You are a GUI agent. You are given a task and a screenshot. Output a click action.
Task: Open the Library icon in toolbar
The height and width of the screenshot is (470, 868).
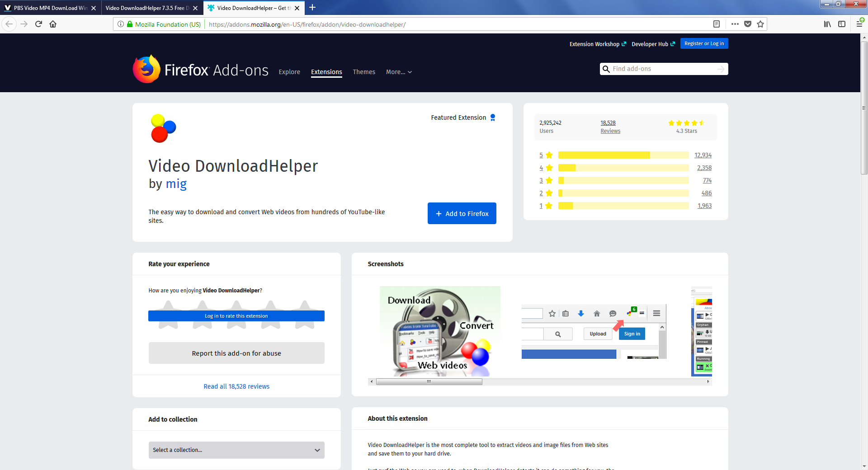click(x=827, y=24)
